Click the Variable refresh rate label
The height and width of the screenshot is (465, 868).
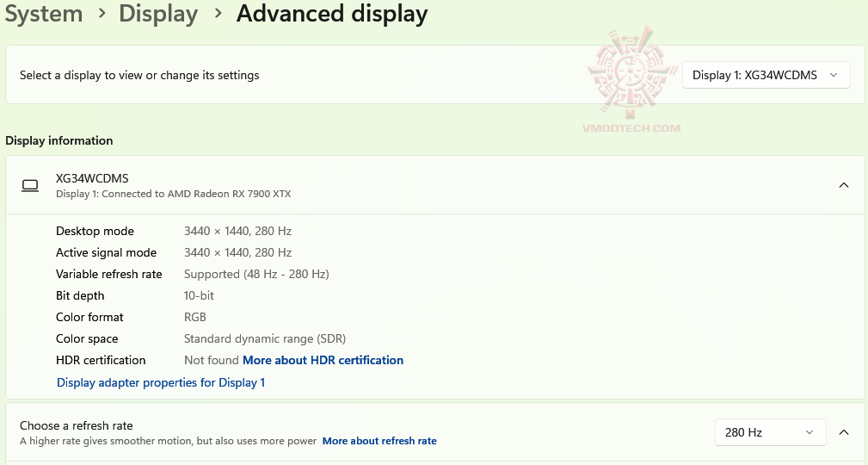click(x=109, y=275)
